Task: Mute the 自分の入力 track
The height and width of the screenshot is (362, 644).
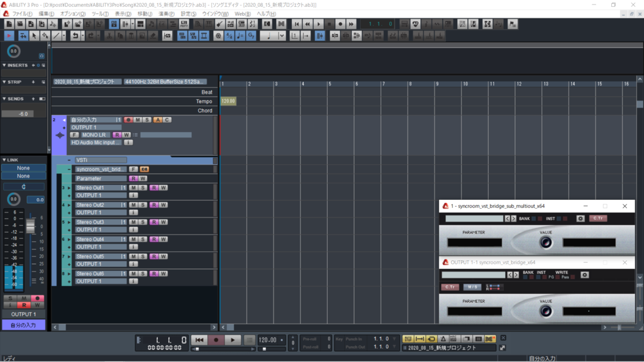Action: (x=138, y=120)
